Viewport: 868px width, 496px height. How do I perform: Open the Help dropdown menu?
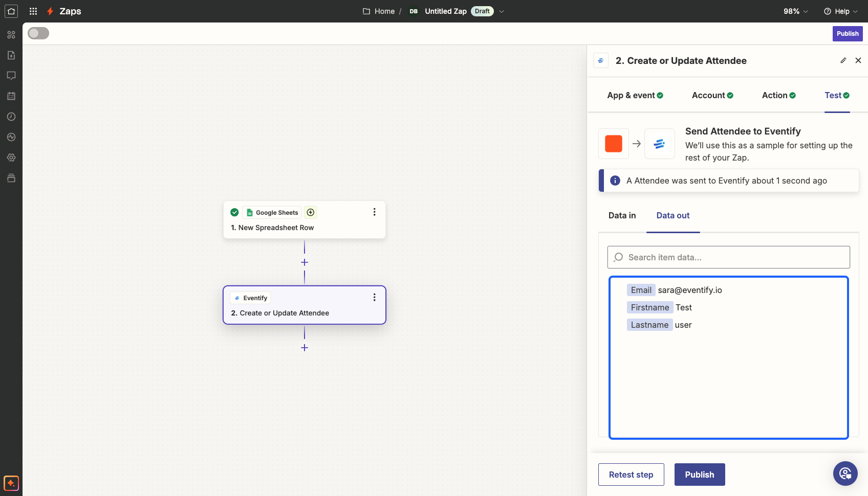841,11
